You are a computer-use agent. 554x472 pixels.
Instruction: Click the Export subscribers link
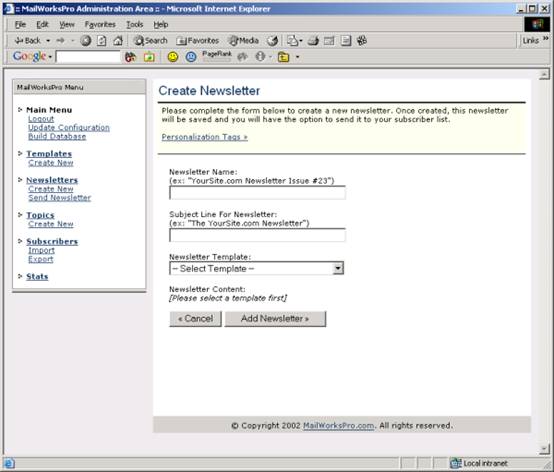41,259
